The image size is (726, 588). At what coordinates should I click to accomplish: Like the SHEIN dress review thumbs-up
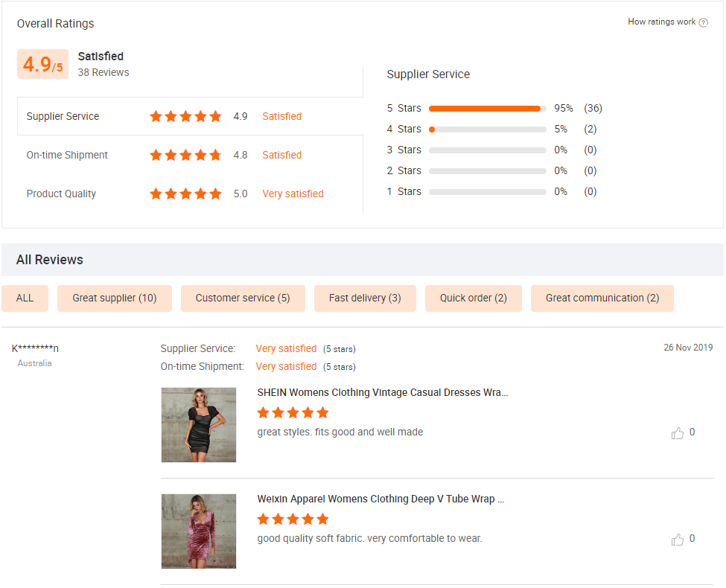tap(678, 433)
